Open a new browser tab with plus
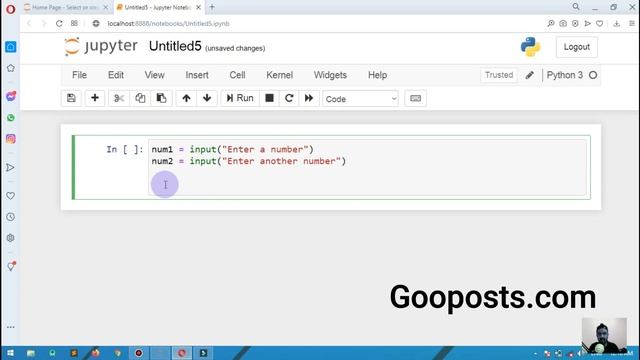Image resolution: width=640 pixels, height=360 pixels. [212, 7]
